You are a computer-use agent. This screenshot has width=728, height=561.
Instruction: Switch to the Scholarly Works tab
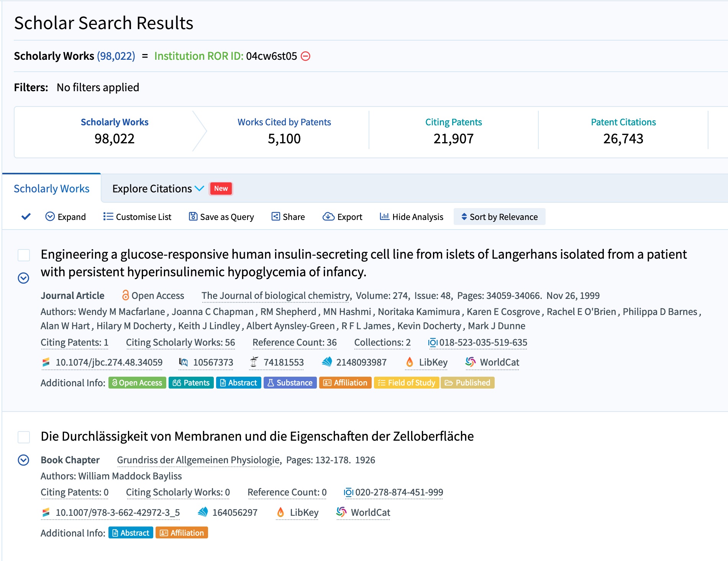pos(51,189)
